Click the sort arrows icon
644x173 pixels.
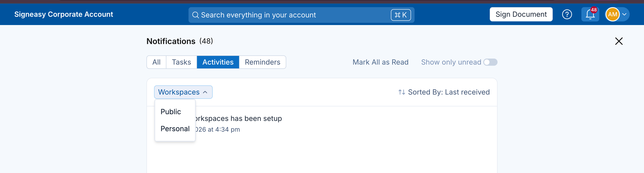tap(402, 92)
